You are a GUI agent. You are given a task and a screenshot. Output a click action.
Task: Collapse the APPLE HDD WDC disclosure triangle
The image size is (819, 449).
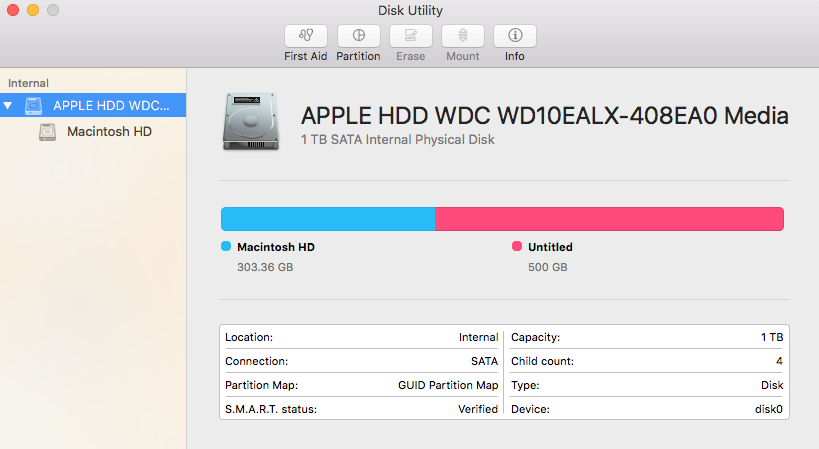(x=8, y=105)
